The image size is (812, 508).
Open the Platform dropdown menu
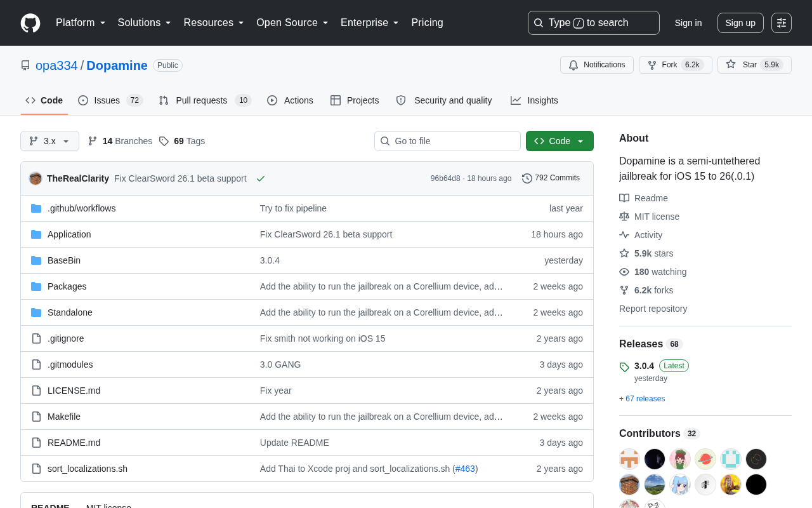point(81,23)
